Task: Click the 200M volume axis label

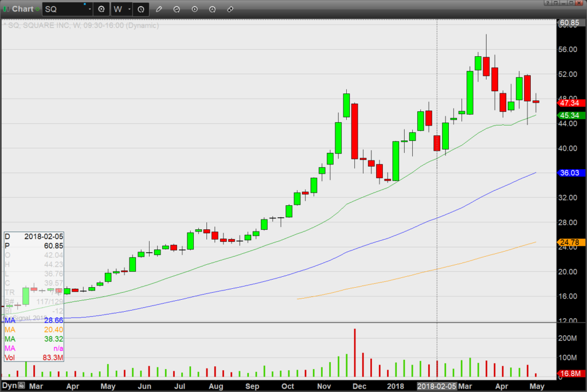Action: [x=568, y=338]
